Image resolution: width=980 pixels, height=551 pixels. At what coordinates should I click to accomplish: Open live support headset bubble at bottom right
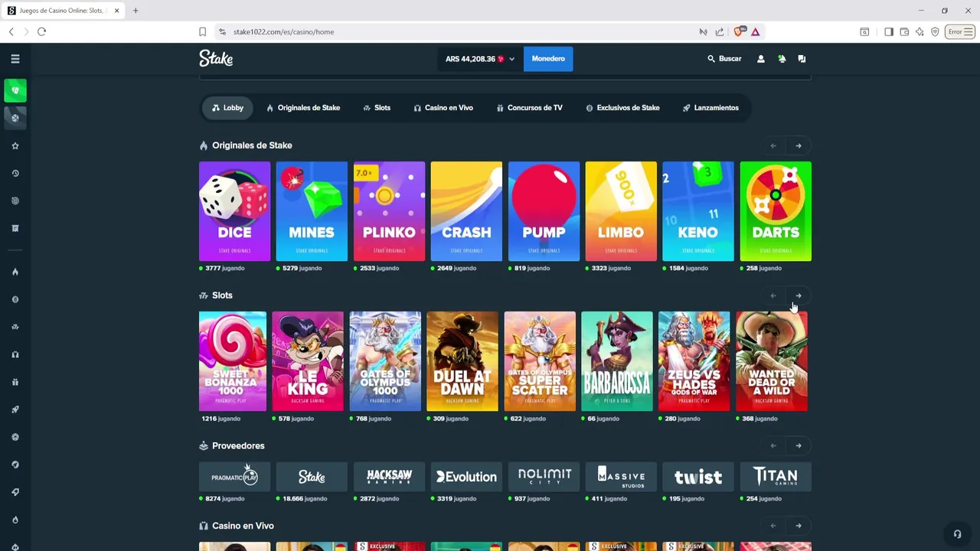tap(957, 534)
